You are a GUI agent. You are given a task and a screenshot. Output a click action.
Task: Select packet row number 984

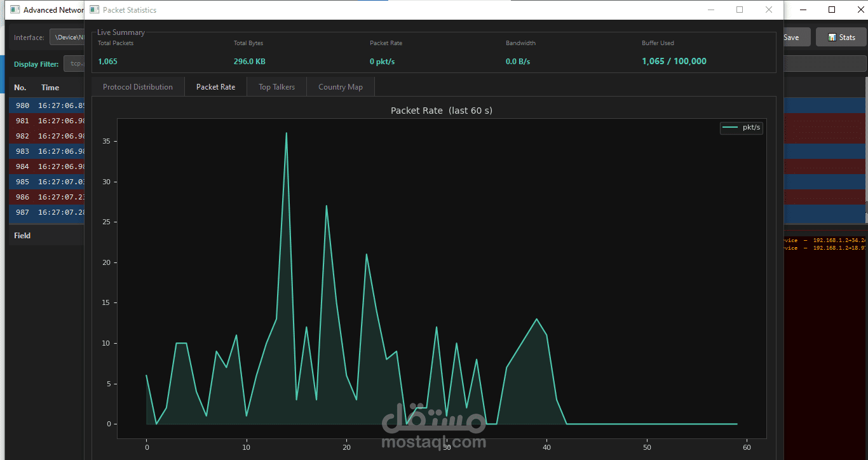[46, 166]
